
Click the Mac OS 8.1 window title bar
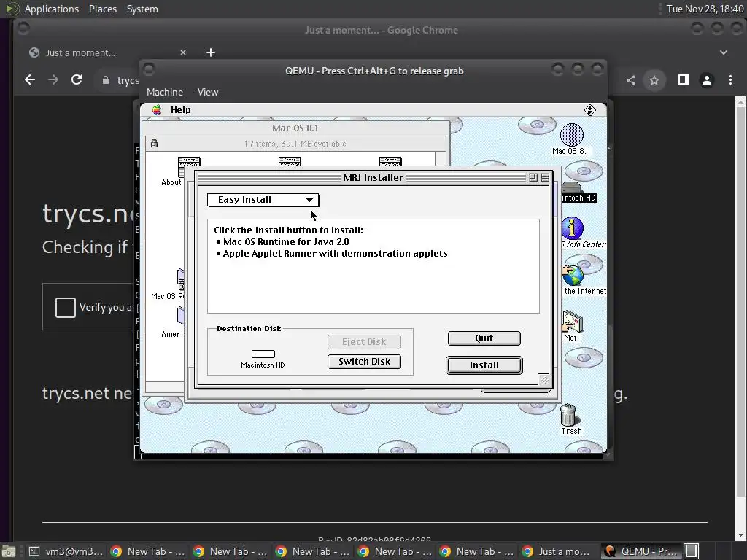(x=295, y=128)
